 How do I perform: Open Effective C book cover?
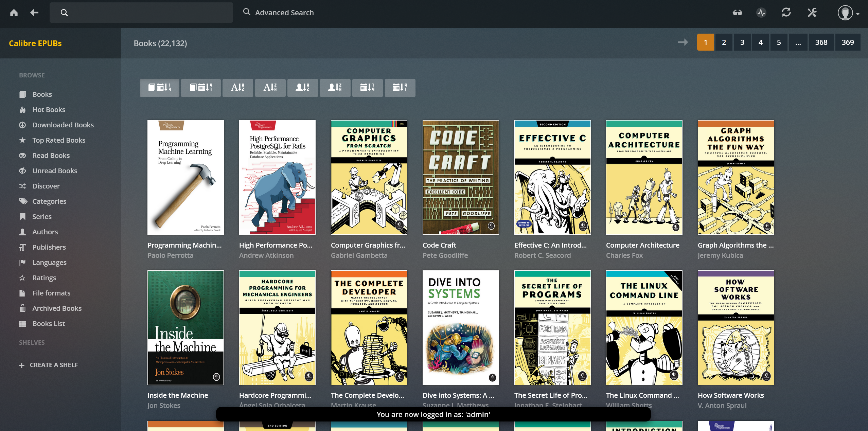[x=552, y=177]
